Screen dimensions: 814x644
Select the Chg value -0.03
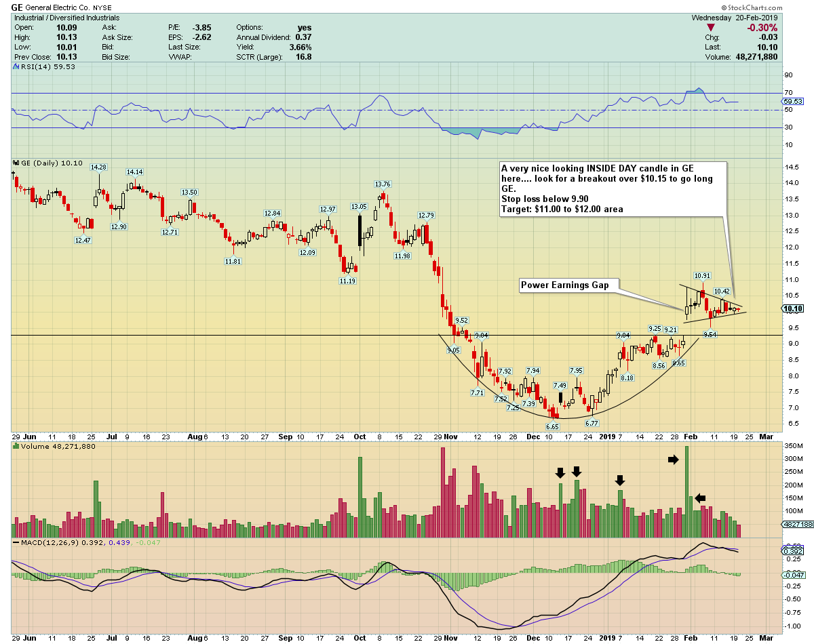(x=767, y=38)
